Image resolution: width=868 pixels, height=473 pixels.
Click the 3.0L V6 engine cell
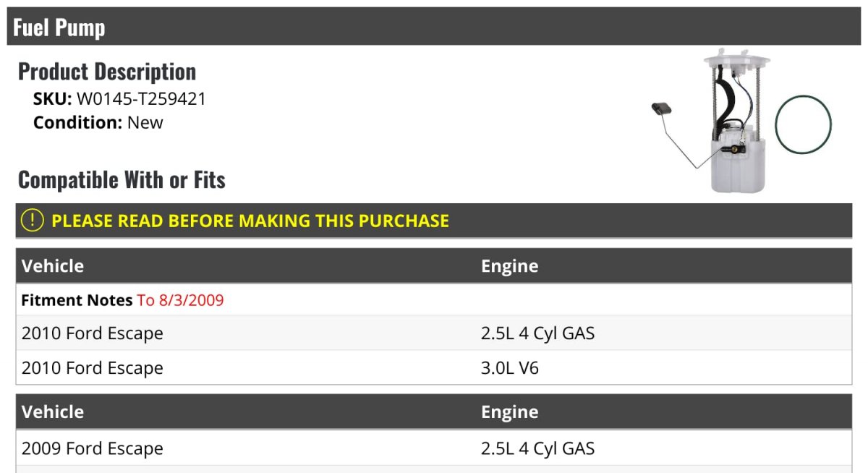[510, 368]
